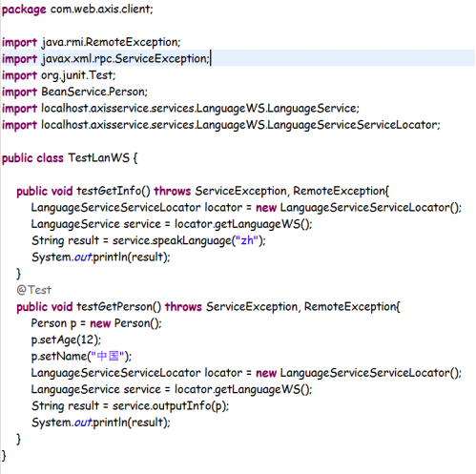This screenshot has width=476, height=474.
Task: Click the locator declaration line in testGetPerson
Action: (246, 373)
